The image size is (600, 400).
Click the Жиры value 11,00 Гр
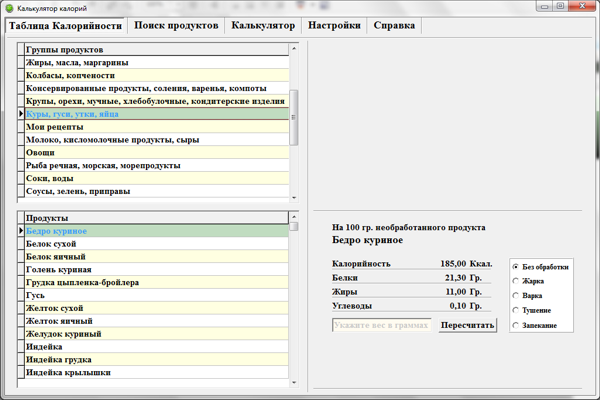463,292
